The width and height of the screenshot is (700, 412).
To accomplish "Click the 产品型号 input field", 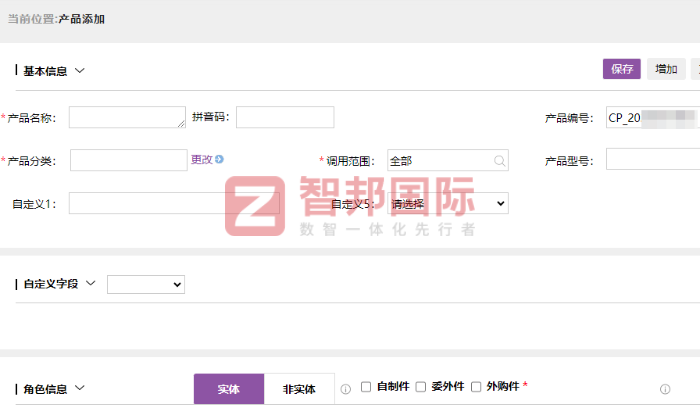I will click(652, 160).
